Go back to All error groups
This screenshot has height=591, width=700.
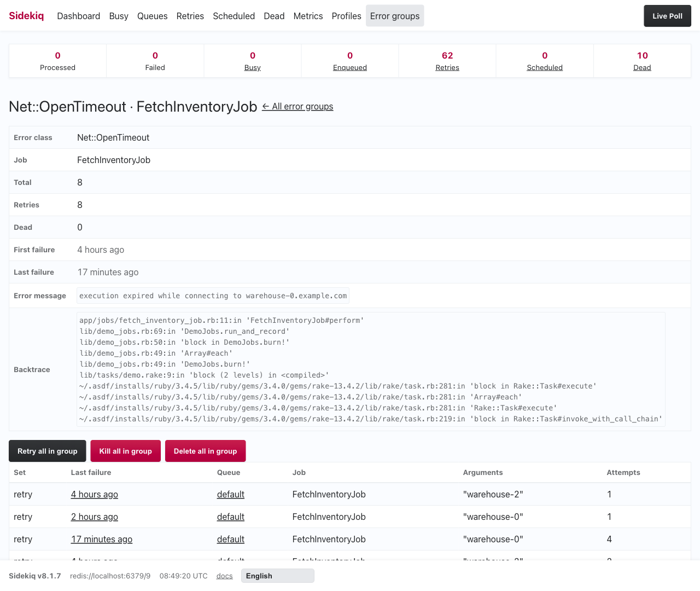click(297, 107)
